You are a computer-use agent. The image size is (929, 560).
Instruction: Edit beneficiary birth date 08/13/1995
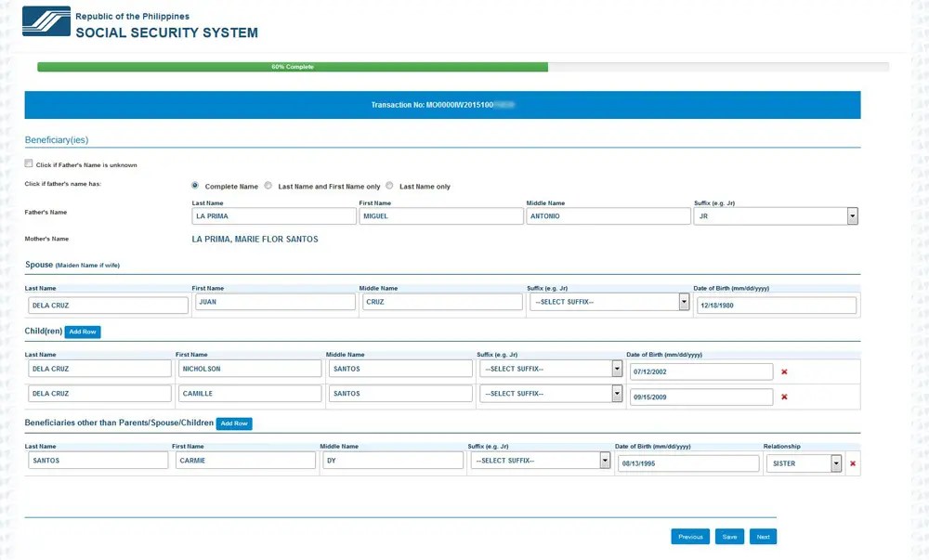point(688,463)
